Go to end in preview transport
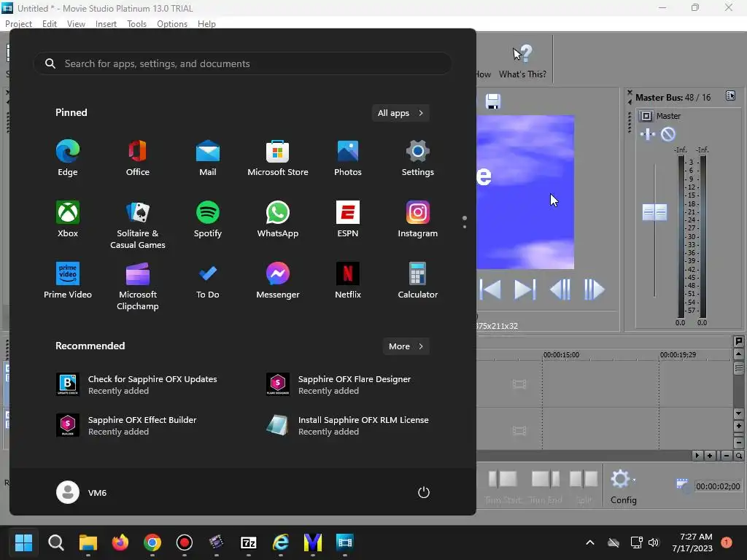Screen dimensions: 747x560 [x=525, y=289]
